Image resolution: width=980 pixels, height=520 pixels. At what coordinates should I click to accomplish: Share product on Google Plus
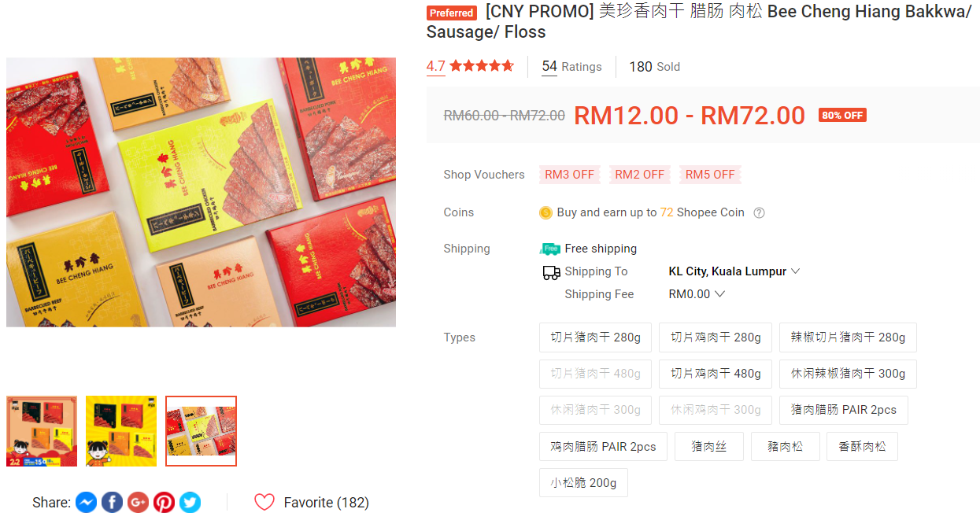click(139, 502)
